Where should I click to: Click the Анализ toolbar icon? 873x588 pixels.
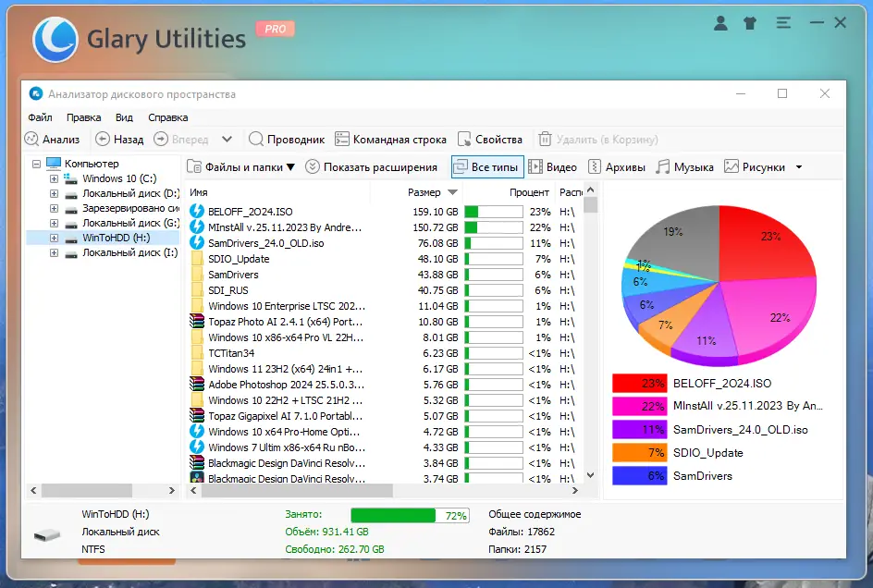tap(31, 140)
